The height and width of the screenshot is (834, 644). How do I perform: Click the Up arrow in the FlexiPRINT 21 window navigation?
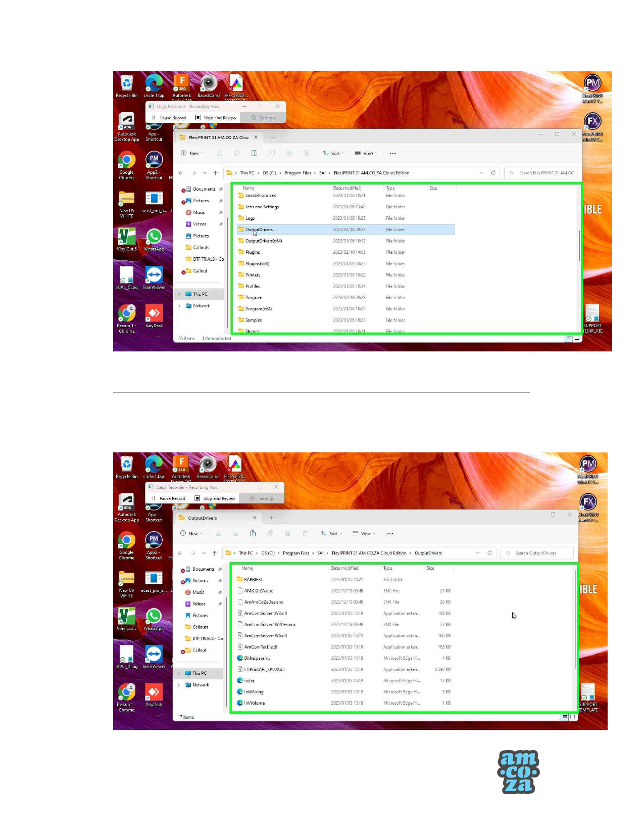click(x=215, y=173)
